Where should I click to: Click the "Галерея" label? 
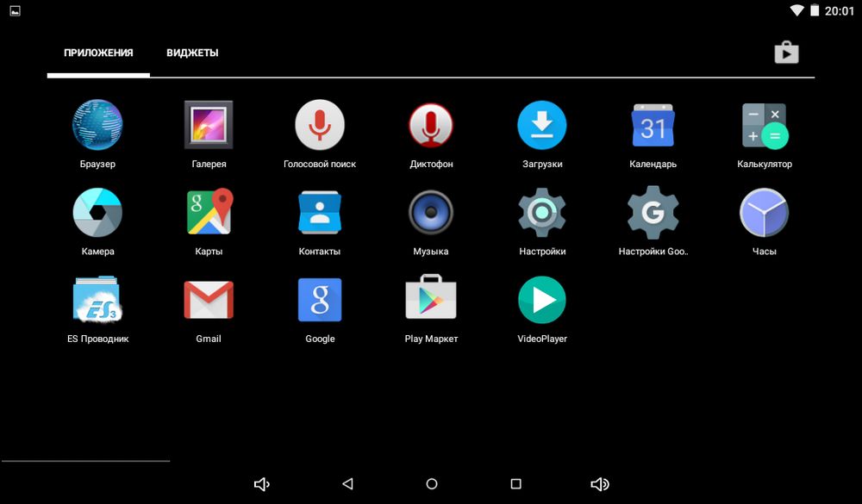209,164
